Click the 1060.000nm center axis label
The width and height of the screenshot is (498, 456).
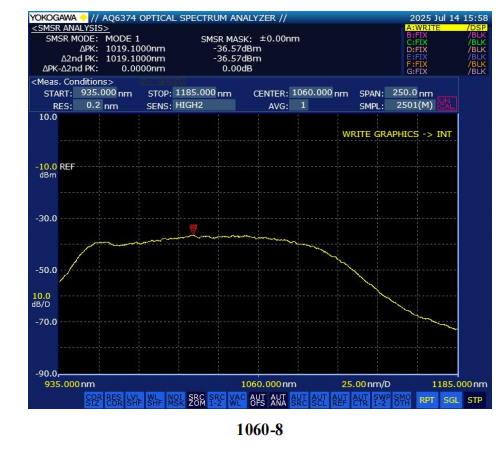(269, 384)
